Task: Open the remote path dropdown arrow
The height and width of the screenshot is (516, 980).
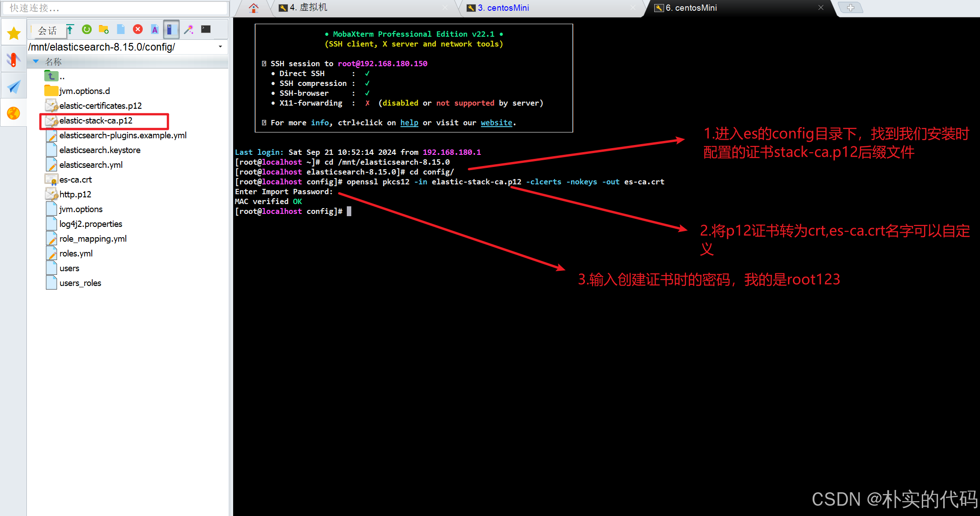Action: point(220,47)
